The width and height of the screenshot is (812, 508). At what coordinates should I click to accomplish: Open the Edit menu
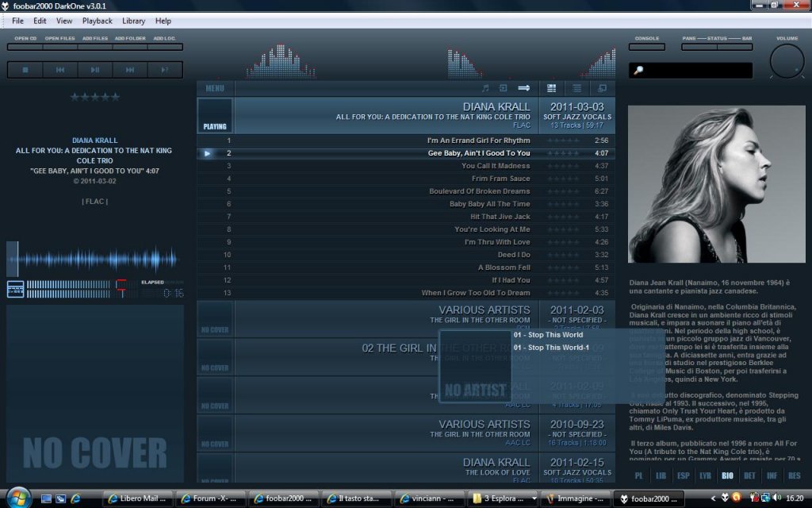[x=40, y=21]
